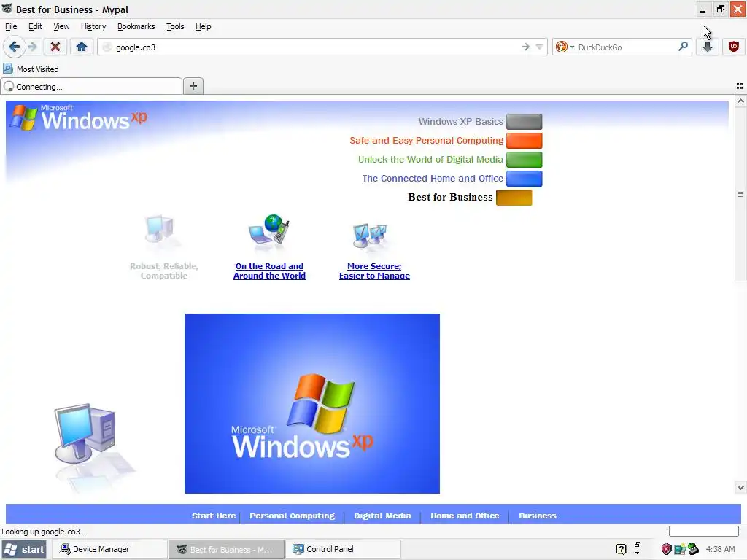747x560 pixels.
Task: Open Unlock the World of Digital Media
Action: [430, 160]
